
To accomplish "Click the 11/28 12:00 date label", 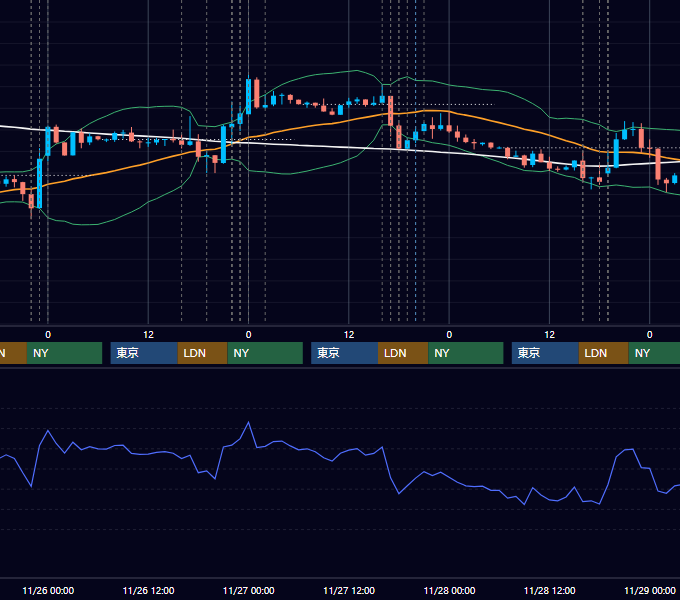I will (549, 590).
